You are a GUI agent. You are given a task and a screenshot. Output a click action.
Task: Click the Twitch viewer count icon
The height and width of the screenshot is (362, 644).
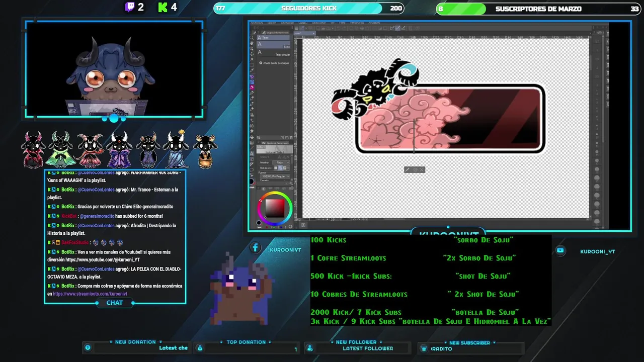click(x=130, y=7)
